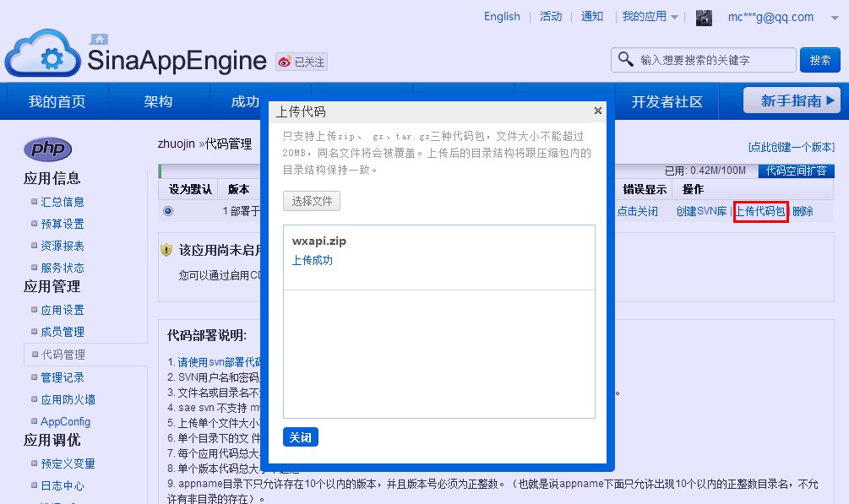The height and width of the screenshot is (504, 849).
Task: Click the zhuojin breadcrumb app name
Action: [x=176, y=144]
